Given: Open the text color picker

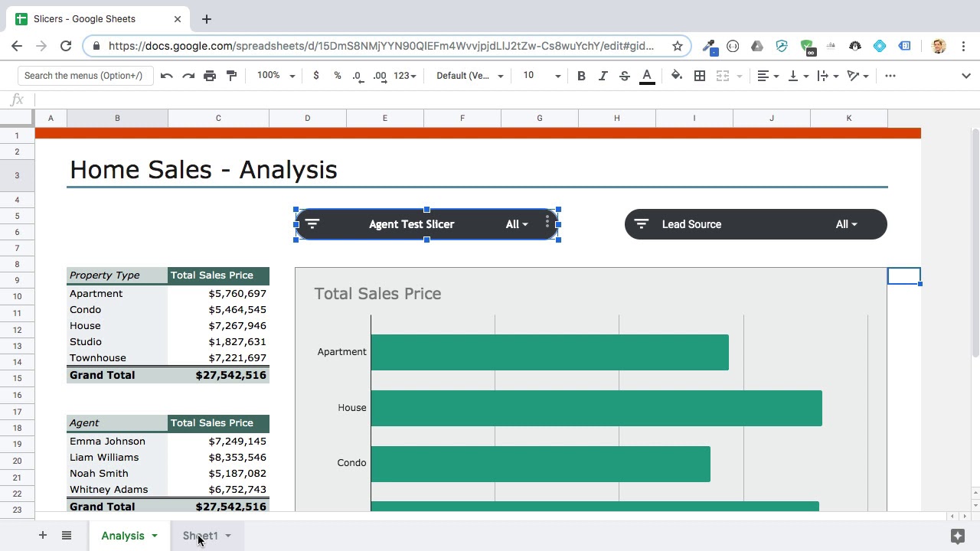Looking at the screenshot, I should [647, 76].
